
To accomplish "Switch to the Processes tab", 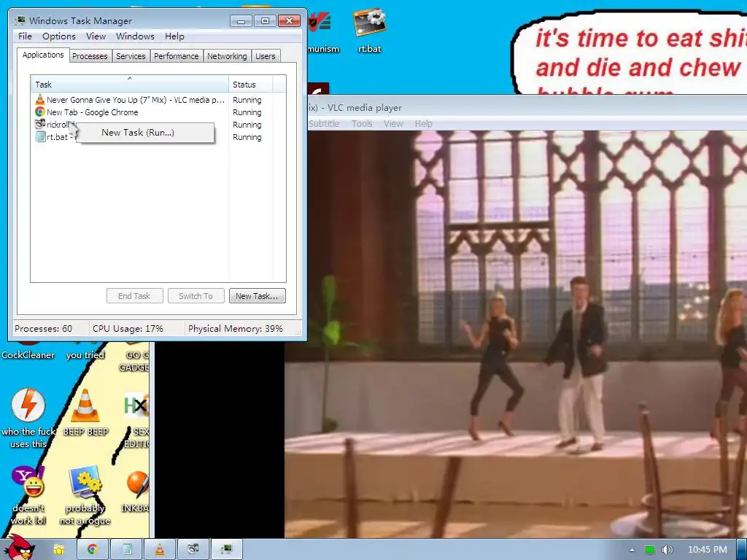I will 90,56.
